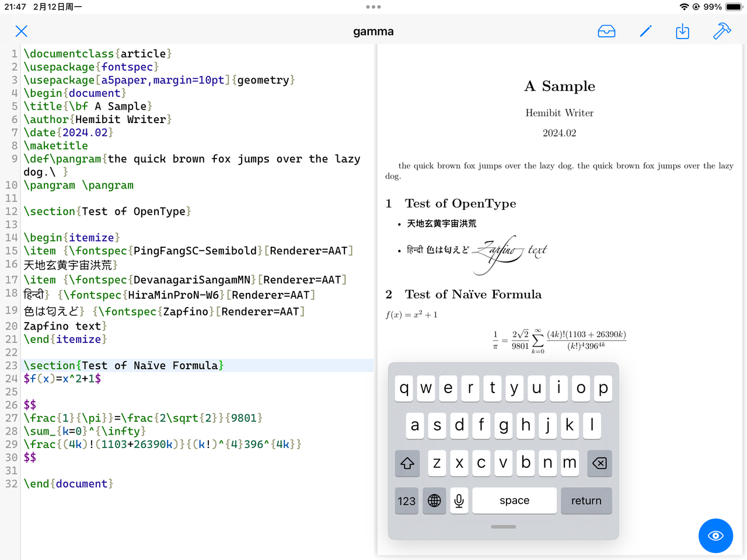Tap the Wi-Fi icon in status bar

(684, 7)
